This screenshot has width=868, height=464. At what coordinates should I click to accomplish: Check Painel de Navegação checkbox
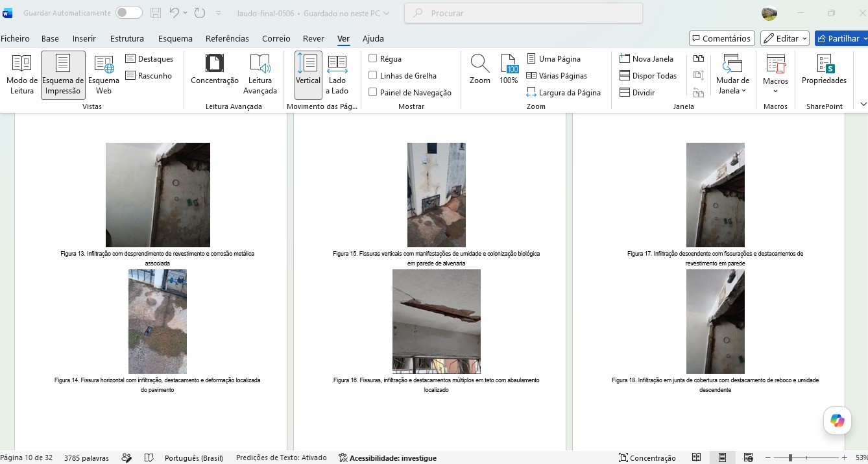point(372,93)
